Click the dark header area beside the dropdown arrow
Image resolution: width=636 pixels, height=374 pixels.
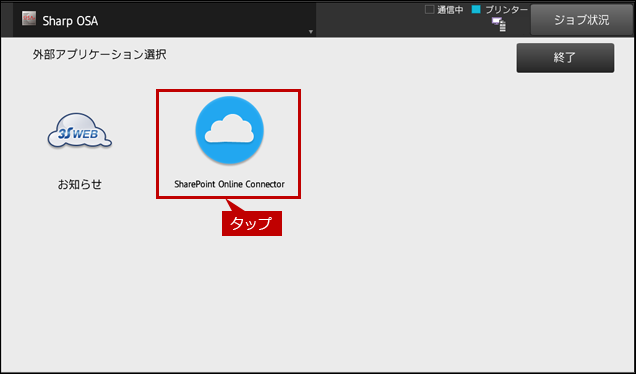pyautogui.click(x=369, y=20)
